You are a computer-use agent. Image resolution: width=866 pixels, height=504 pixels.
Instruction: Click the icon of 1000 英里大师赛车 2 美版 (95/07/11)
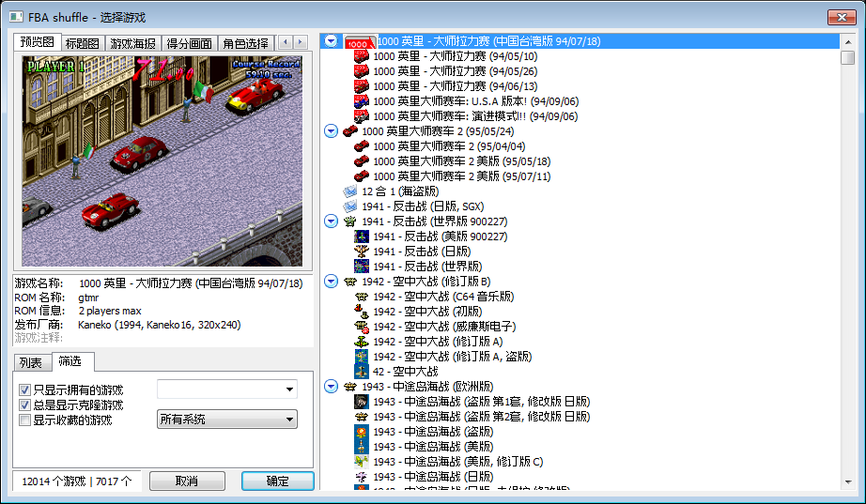362,176
